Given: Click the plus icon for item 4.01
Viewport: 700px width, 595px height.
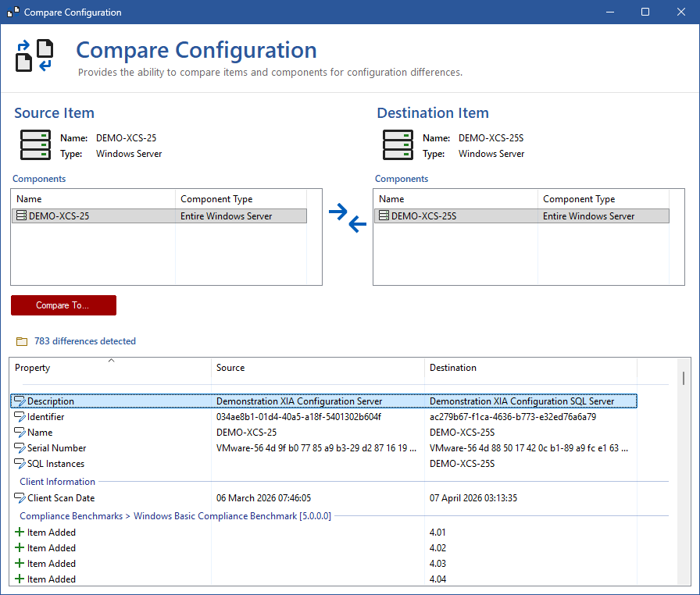Looking at the screenshot, I should 20,533.
